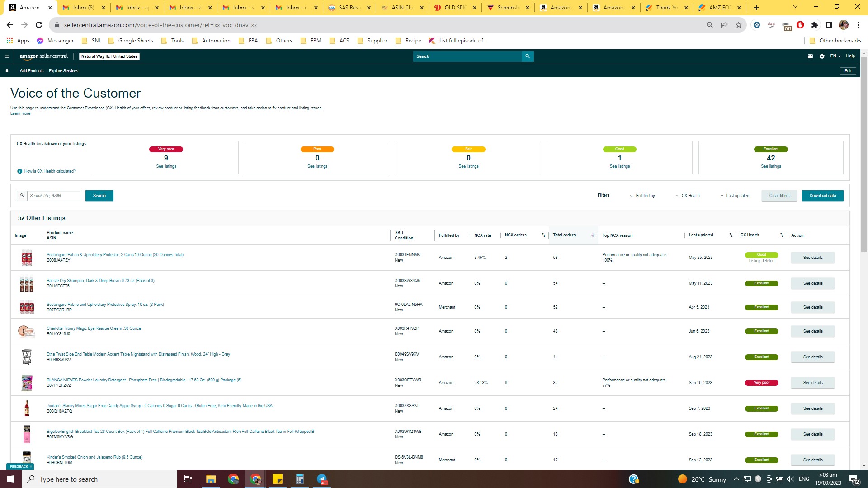
Task: See details for BLANCA NIEVES detergent row
Action: tap(812, 383)
